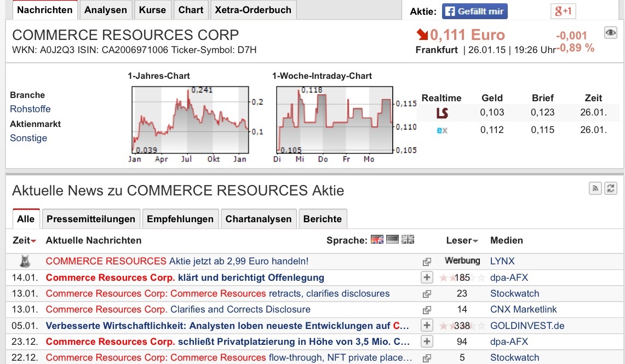This screenshot has height=364, width=625.
Task: Open the 1-Jahres-Chart thumbnail
Action: [190, 120]
